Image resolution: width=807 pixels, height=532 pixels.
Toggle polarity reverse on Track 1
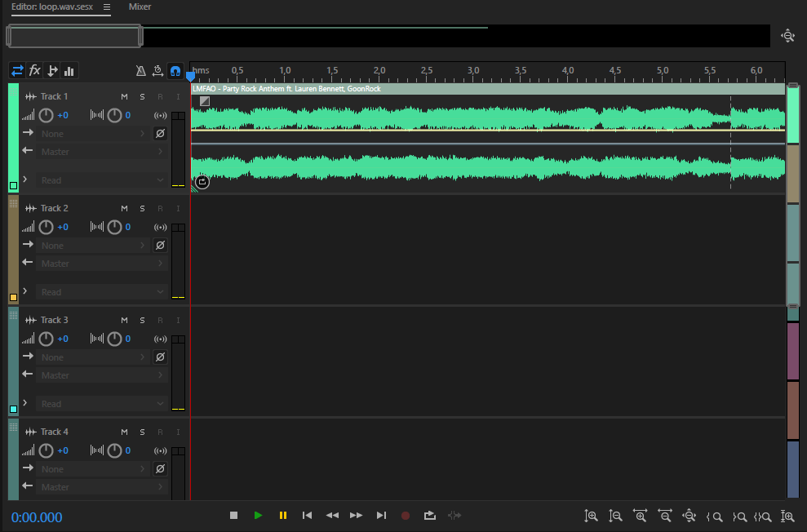click(x=160, y=134)
